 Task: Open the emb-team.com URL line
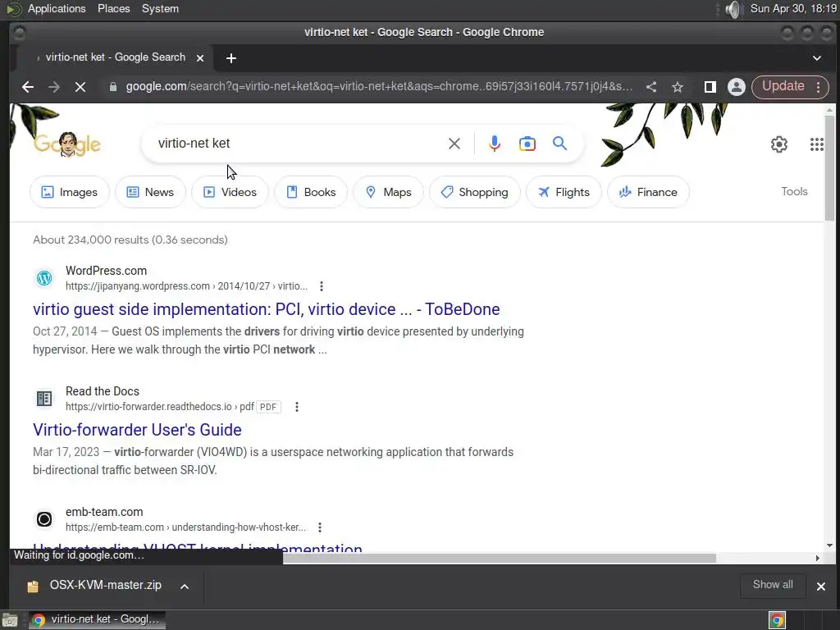coord(185,527)
